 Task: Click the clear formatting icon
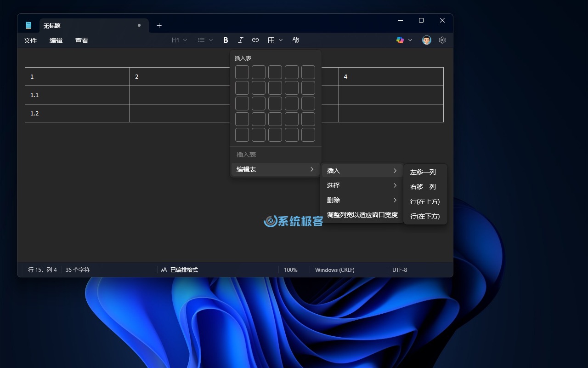pyautogui.click(x=296, y=40)
